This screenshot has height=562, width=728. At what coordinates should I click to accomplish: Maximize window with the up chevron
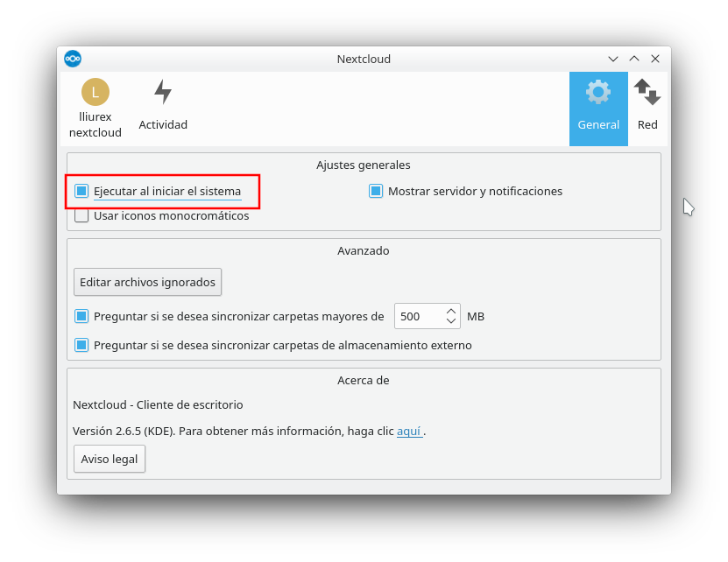point(634,59)
